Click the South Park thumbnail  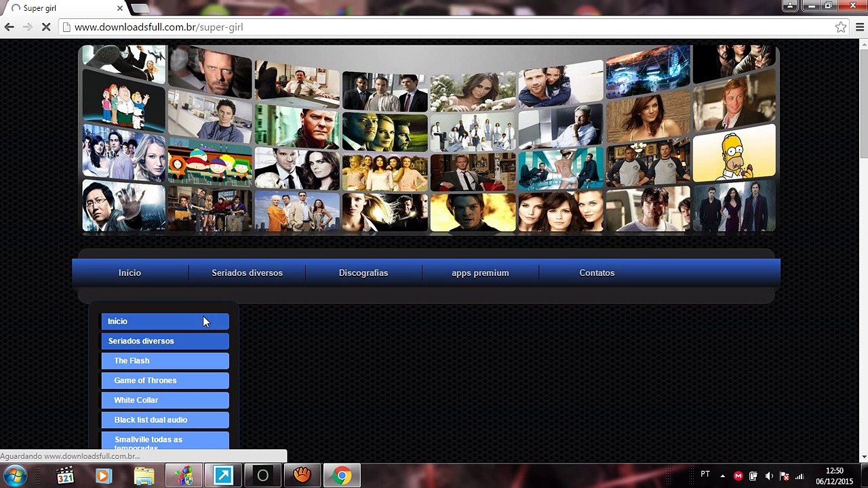point(210,163)
